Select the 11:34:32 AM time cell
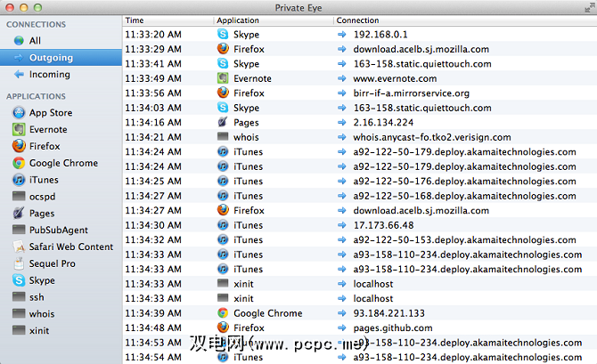The width and height of the screenshot is (597, 364). click(153, 240)
